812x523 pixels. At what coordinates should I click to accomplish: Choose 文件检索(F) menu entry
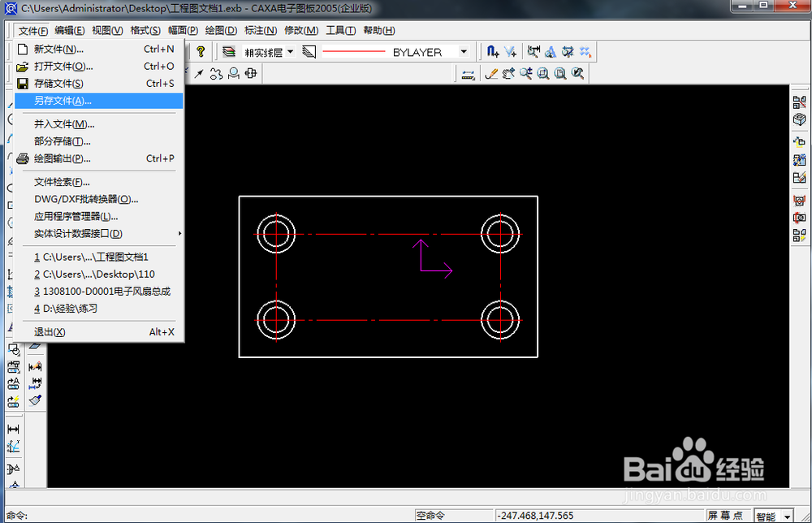point(99,182)
